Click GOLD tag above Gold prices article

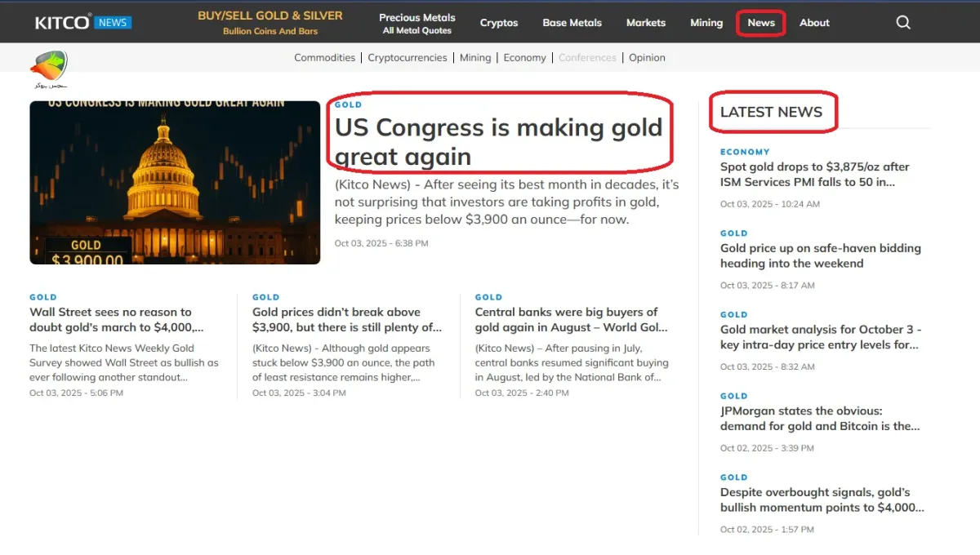266,298
